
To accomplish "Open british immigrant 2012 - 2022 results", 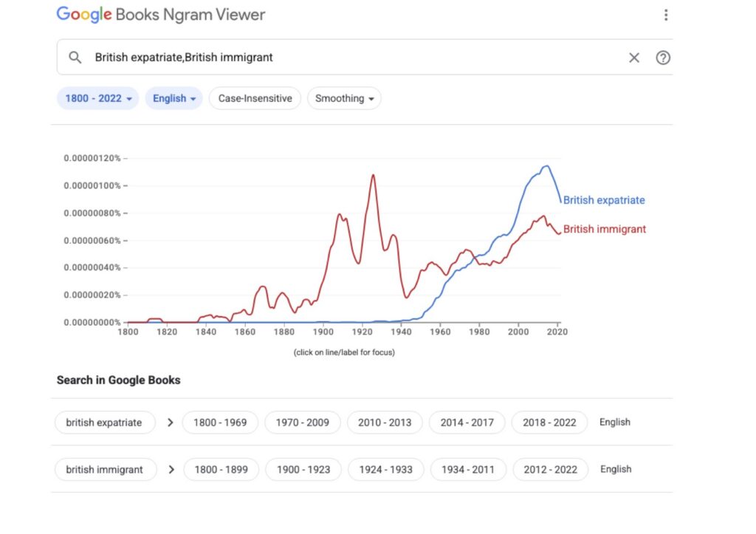I will 550,469.
